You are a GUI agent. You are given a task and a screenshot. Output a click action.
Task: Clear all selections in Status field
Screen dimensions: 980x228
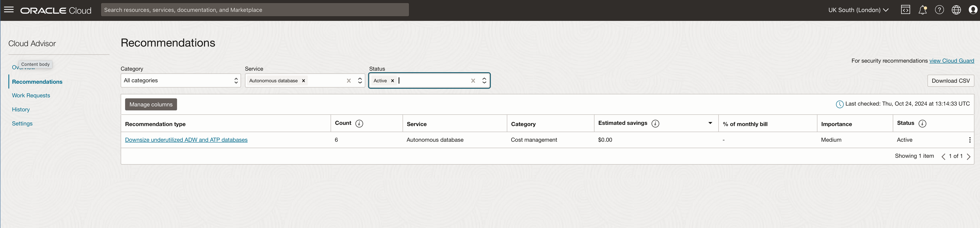[x=473, y=81]
